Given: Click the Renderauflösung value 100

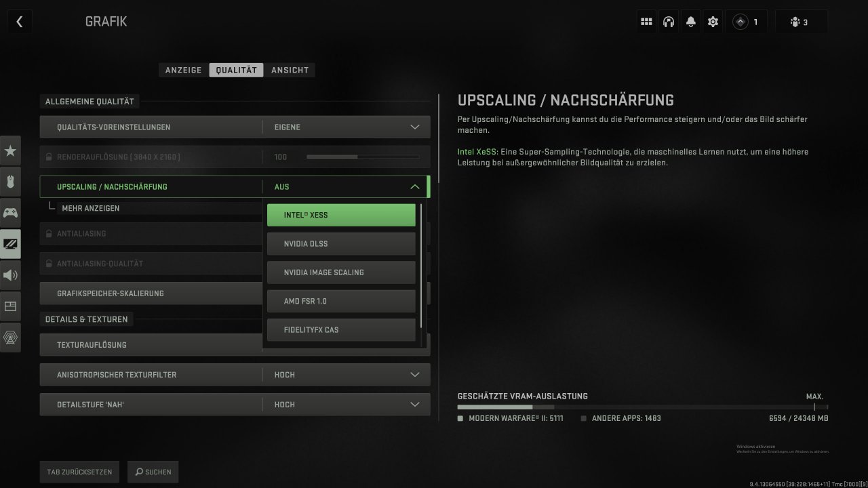Looking at the screenshot, I should (x=281, y=157).
